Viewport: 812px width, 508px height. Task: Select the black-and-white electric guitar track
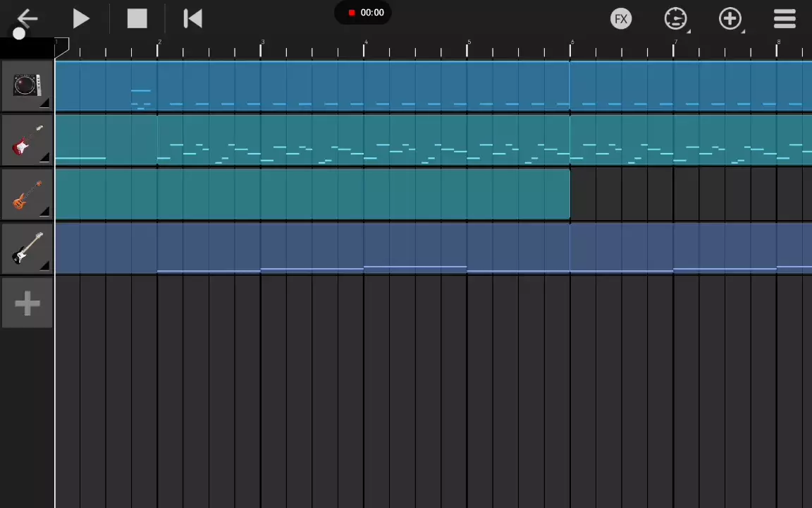coord(26,249)
